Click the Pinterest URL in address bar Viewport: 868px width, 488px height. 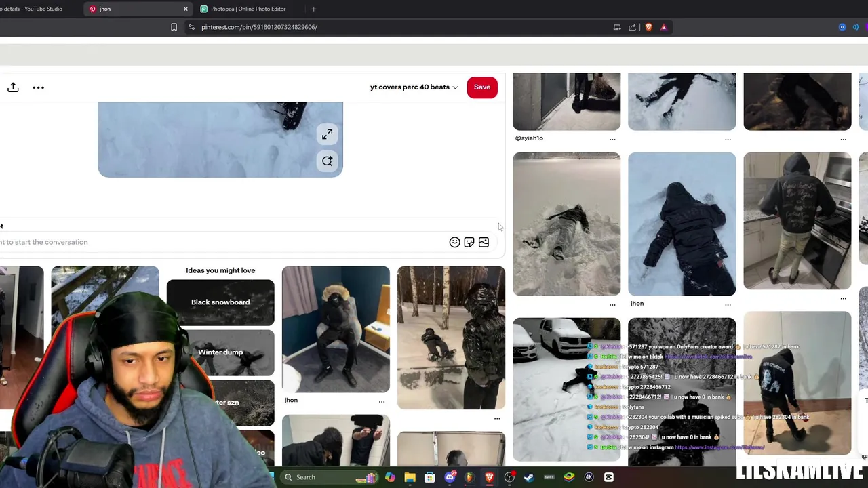tap(259, 27)
